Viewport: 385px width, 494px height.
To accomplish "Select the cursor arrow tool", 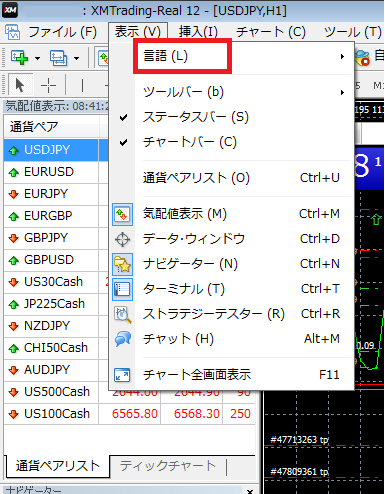I will [20, 85].
